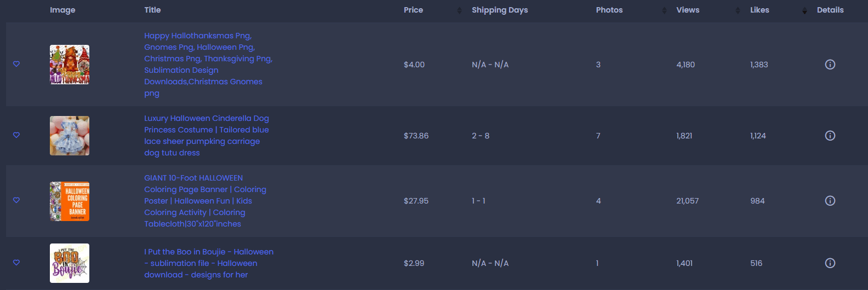Click the Shipping Days column header
The width and height of the screenshot is (868, 290).
click(x=500, y=10)
